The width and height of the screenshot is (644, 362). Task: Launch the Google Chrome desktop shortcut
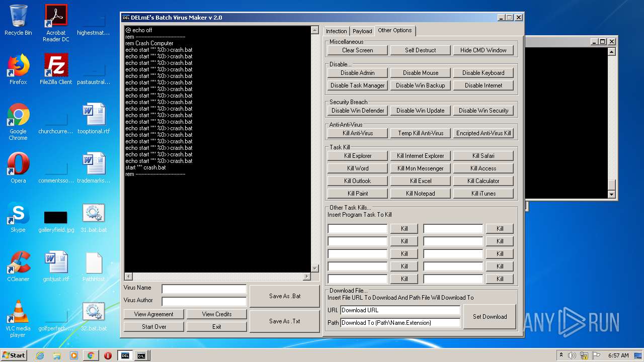(18, 122)
